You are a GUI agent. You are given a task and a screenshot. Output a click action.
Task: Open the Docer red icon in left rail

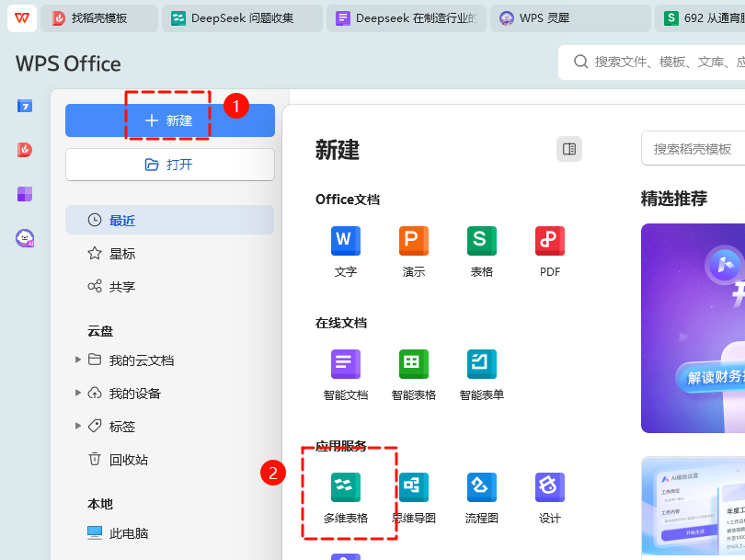tap(25, 150)
